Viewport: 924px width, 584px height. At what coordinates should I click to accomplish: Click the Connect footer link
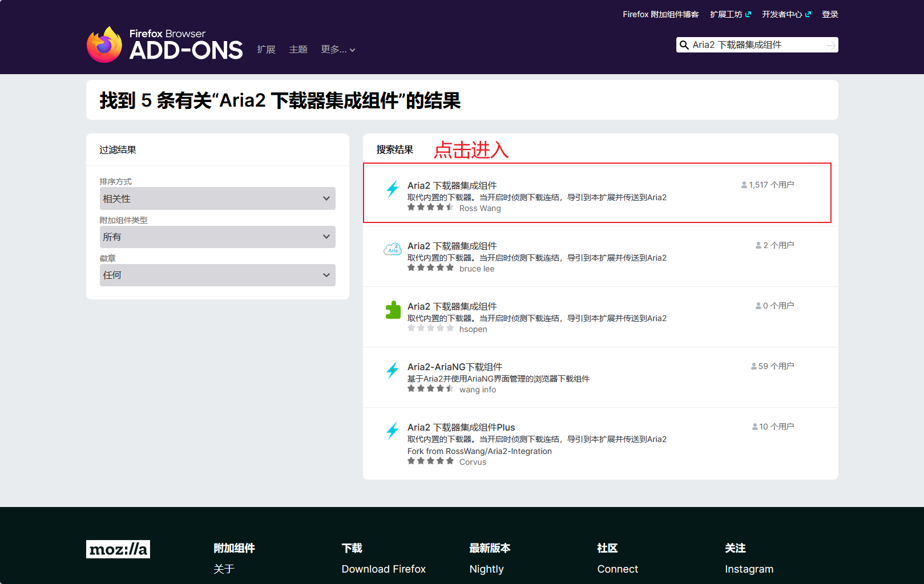click(x=618, y=569)
